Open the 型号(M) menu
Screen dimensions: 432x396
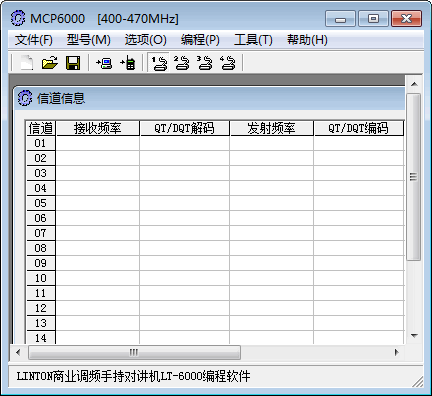point(89,40)
